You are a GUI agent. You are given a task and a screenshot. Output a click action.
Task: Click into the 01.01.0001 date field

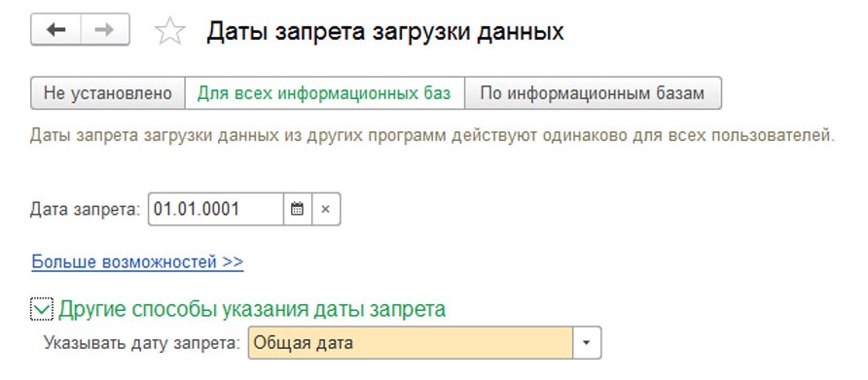coord(216,209)
